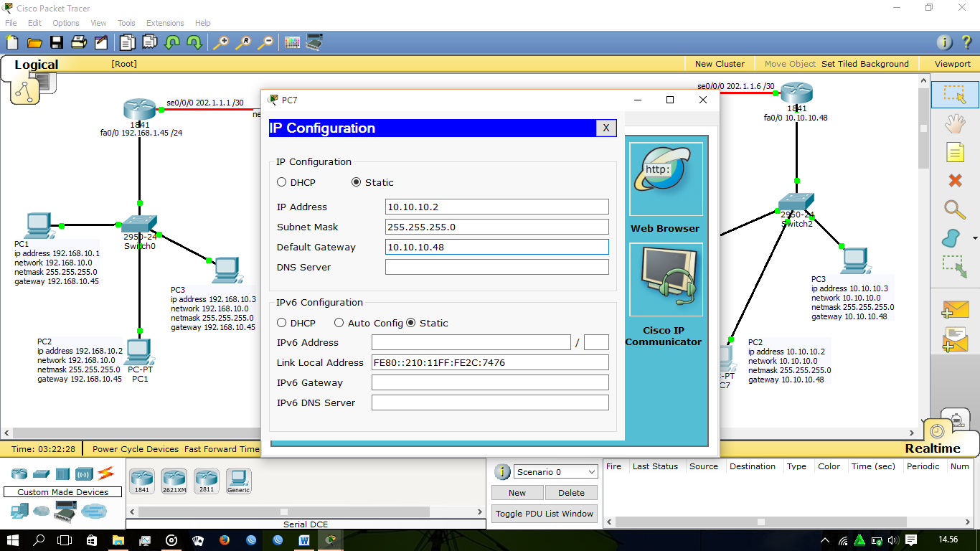Click the Undo arrow icon
Image resolution: width=980 pixels, height=551 pixels.
click(172, 42)
